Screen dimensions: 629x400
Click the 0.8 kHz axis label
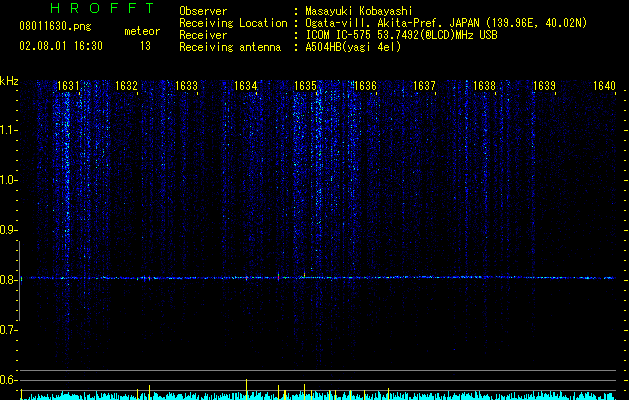[8, 280]
